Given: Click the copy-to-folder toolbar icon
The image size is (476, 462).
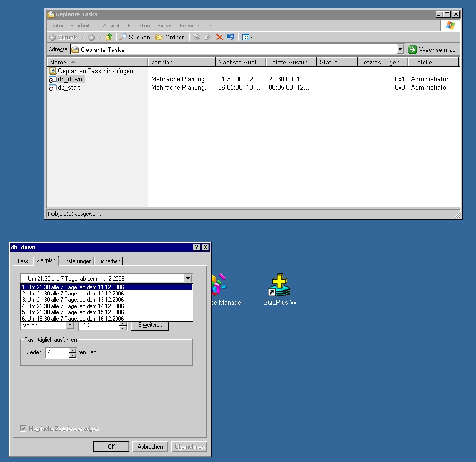Looking at the screenshot, I should coord(208,37).
